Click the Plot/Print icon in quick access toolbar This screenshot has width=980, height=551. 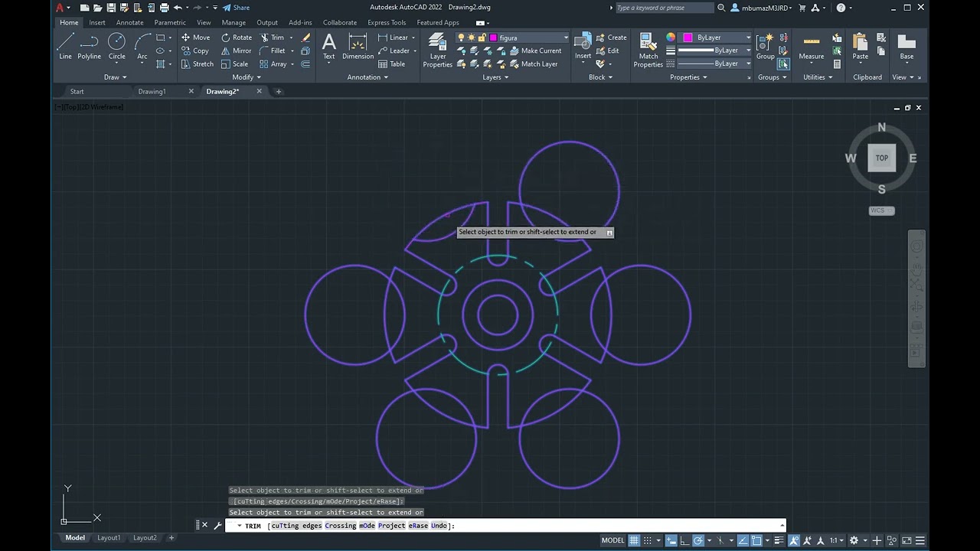(x=164, y=8)
